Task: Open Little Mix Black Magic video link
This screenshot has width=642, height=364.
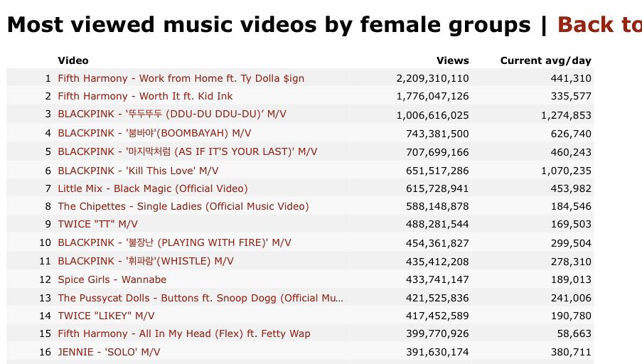Action: click(x=153, y=188)
